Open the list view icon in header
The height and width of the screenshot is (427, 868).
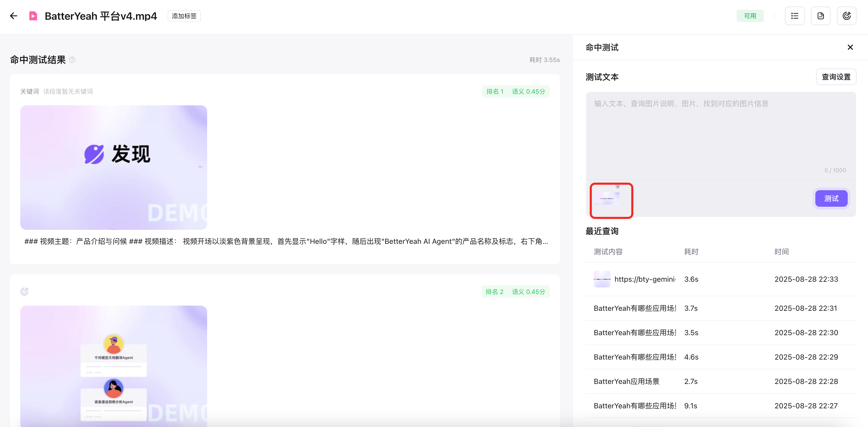(x=795, y=16)
